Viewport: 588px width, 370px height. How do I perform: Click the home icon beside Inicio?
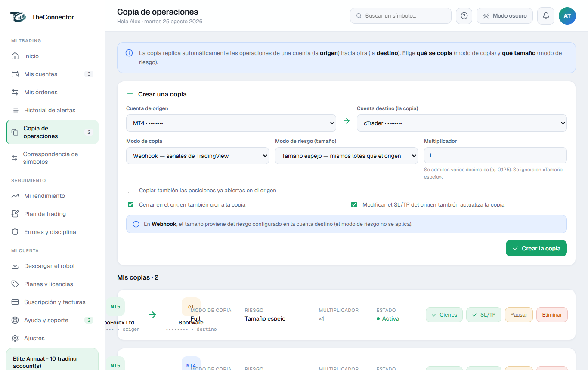pyautogui.click(x=15, y=56)
